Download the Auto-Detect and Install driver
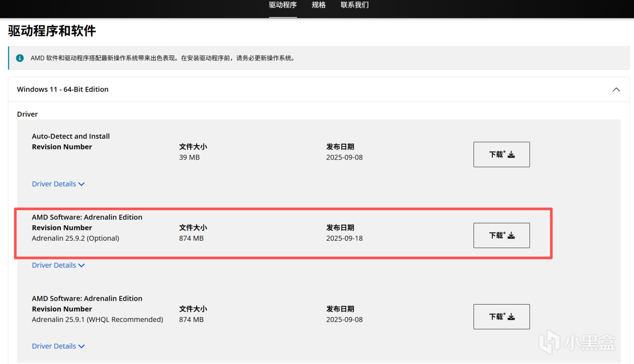 [x=502, y=155]
